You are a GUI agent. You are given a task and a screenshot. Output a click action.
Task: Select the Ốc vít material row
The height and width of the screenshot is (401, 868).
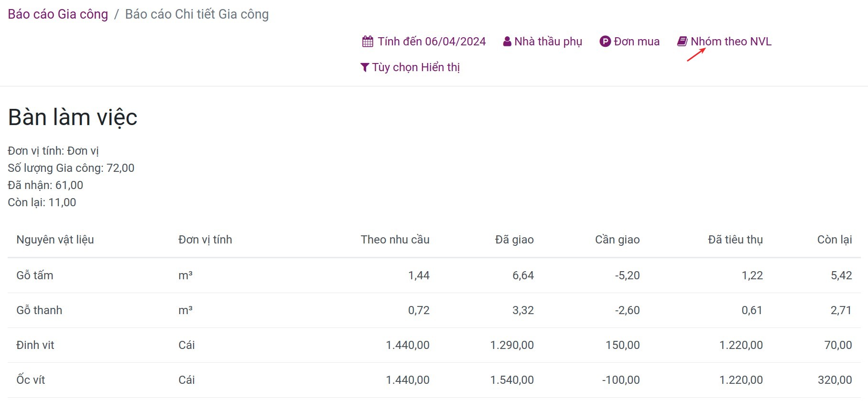pos(31,380)
